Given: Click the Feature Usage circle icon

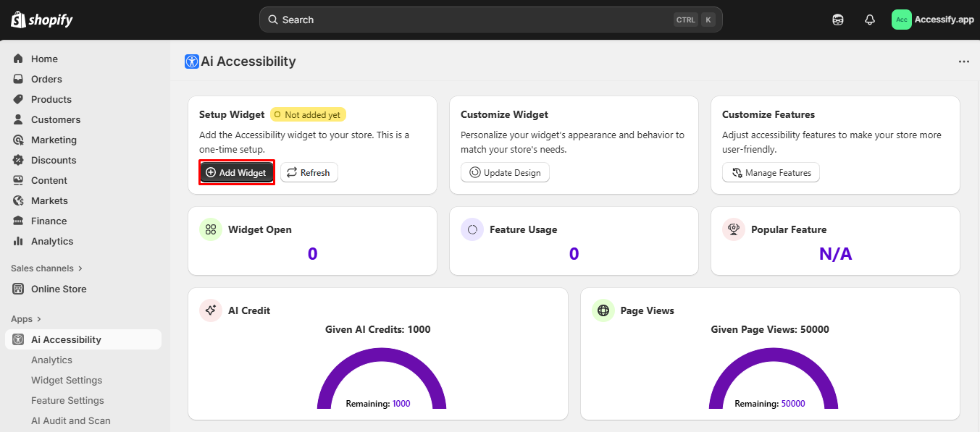Looking at the screenshot, I should pos(472,229).
